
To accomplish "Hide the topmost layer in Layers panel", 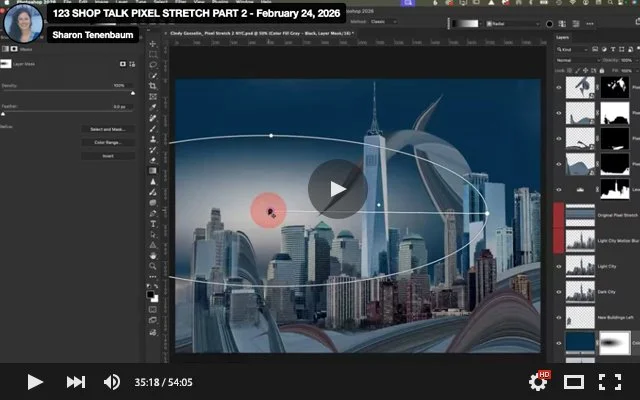I will tap(559, 87).
